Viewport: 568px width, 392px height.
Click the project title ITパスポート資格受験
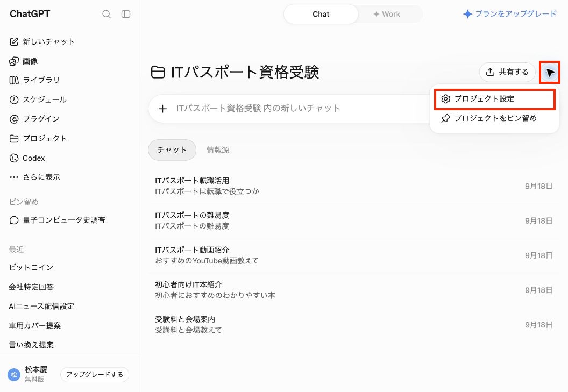(x=245, y=72)
